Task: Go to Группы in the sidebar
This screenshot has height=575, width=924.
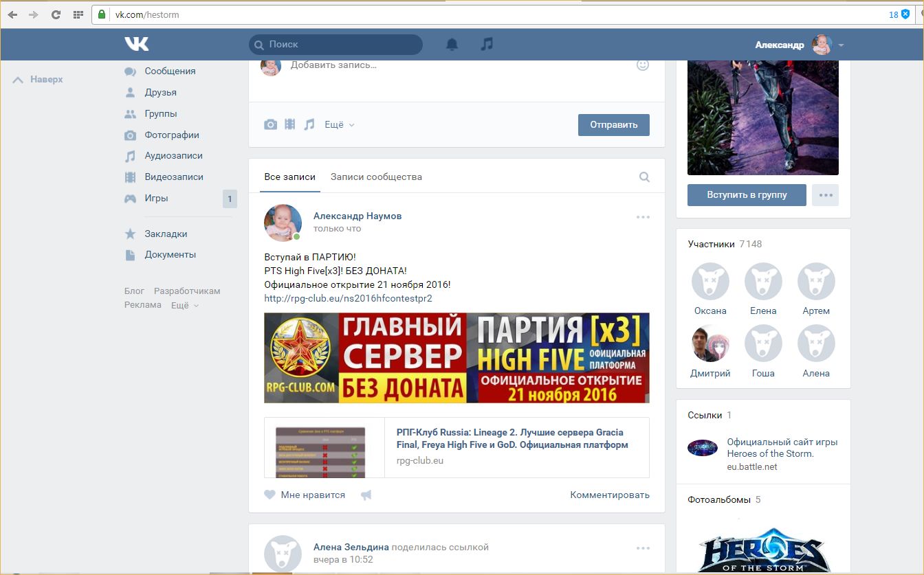Action: [161, 113]
